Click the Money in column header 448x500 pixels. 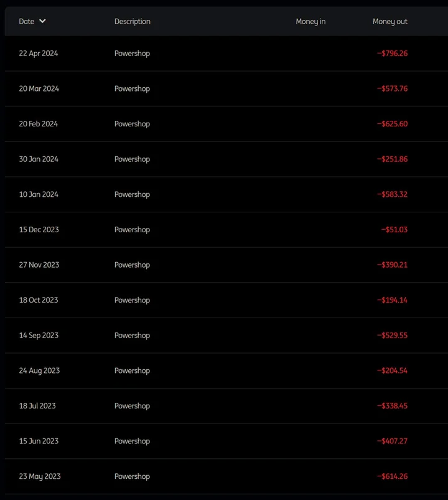coord(310,21)
